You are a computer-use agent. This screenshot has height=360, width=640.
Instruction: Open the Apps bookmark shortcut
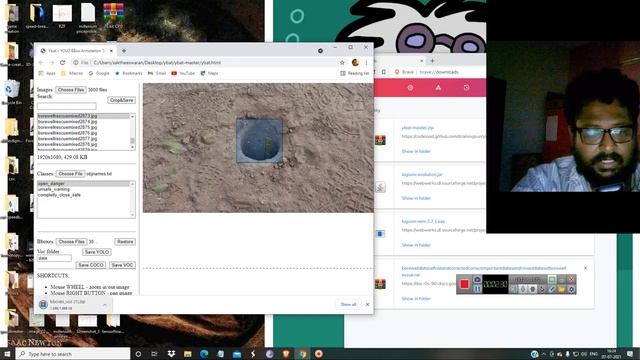coord(47,73)
